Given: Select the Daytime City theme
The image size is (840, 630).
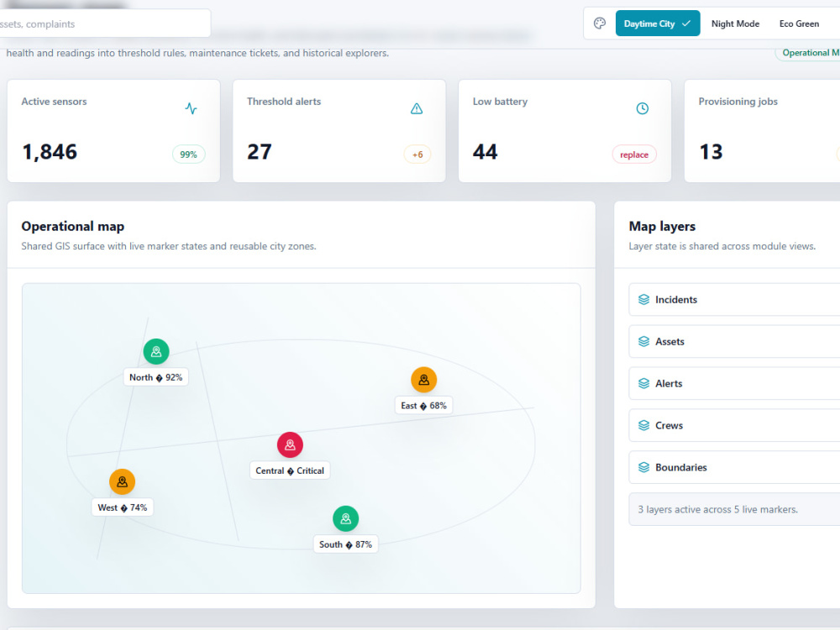Looking at the screenshot, I should (x=658, y=24).
